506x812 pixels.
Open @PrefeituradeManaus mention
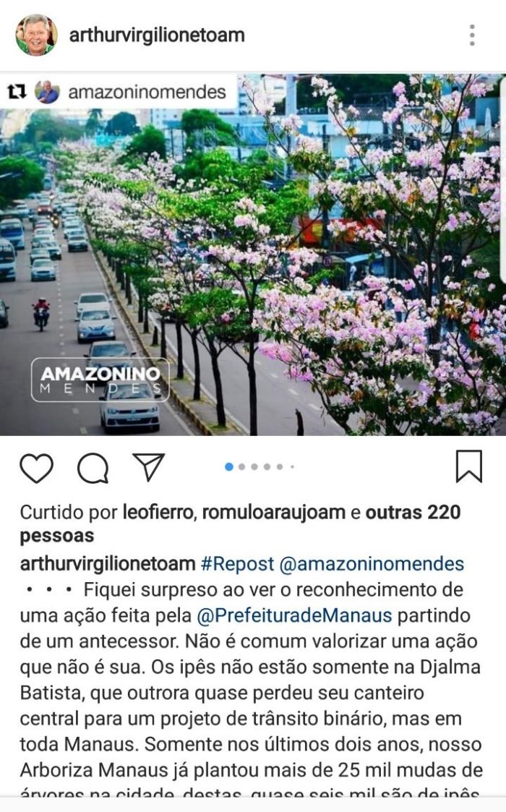pyautogui.click(x=294, y=615)
